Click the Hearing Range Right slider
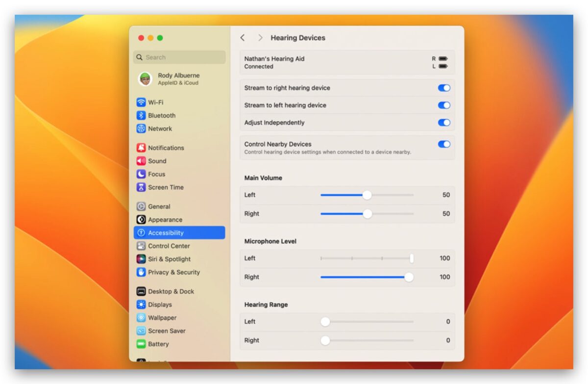588x384 pixels. tap(367, 340)
